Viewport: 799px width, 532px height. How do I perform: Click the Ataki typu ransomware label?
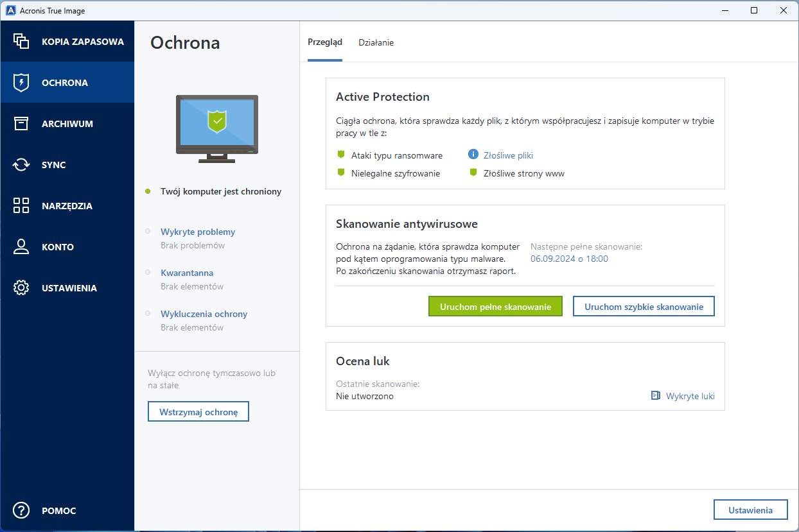(x=397, y=155)
